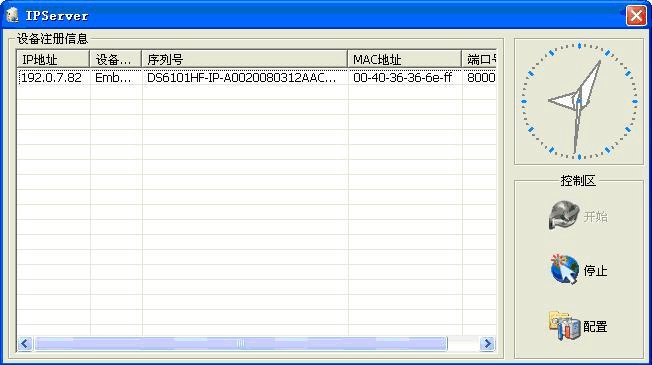Image resolution: width=652 pixels, height=365 pixels.
Task: Click the 开始 start button label
Action: 595,217
